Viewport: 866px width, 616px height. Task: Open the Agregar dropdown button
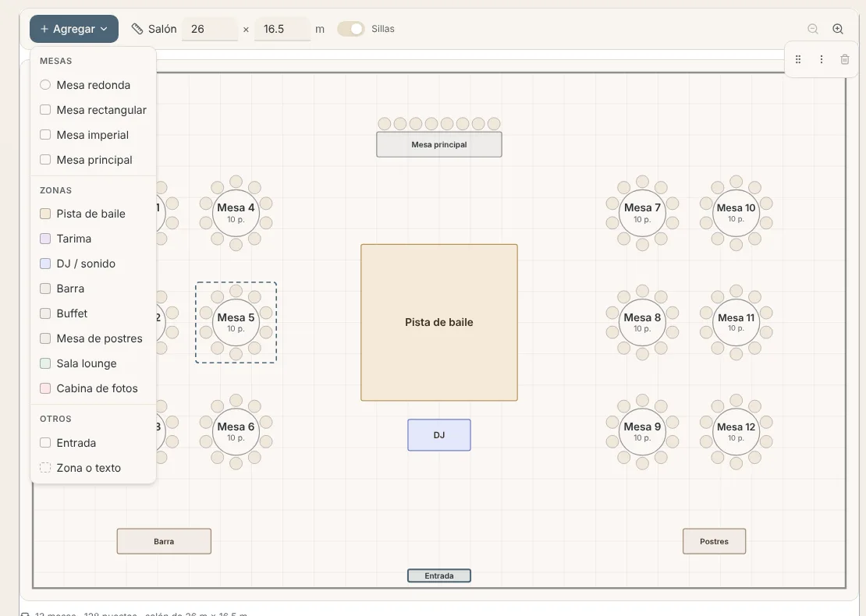tap(74, 29)
